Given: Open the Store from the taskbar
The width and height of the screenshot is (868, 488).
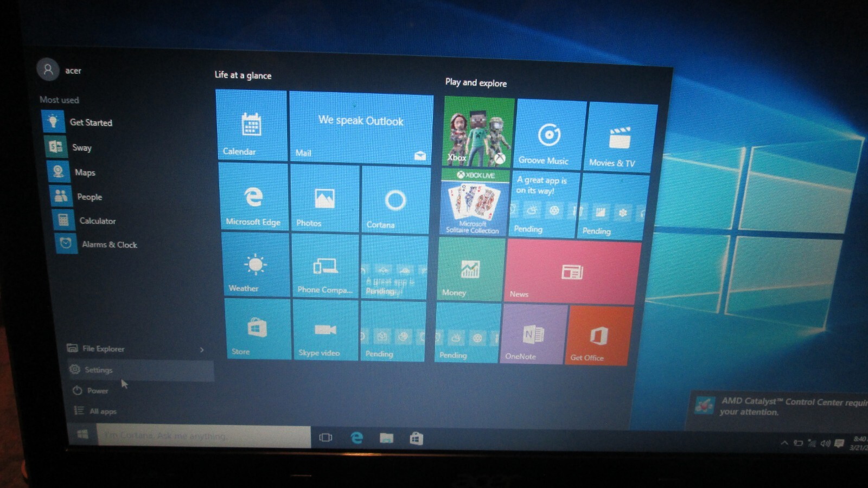Looking at the screenshot, I should [x=416, y=438].
